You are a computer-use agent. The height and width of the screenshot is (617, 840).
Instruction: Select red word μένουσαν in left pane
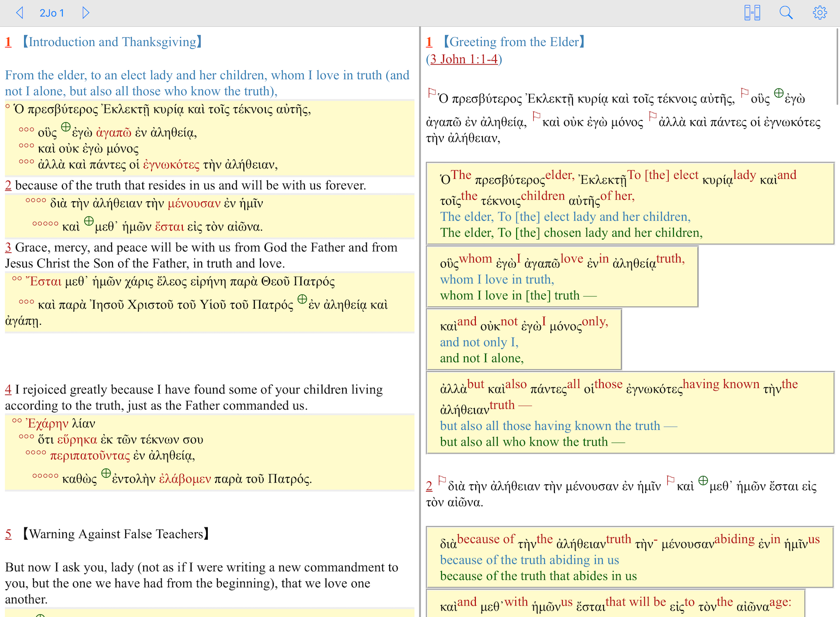[x=194, y=203]
